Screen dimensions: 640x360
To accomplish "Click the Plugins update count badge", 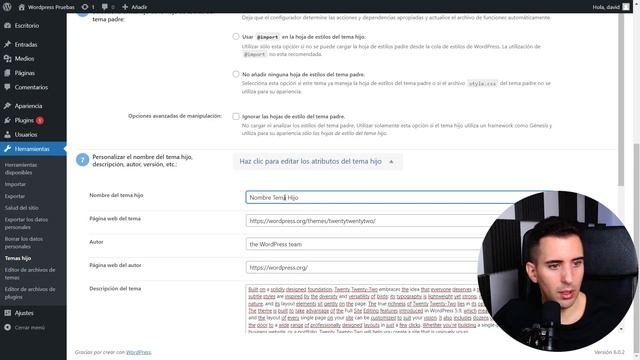I will click(40, 120).
